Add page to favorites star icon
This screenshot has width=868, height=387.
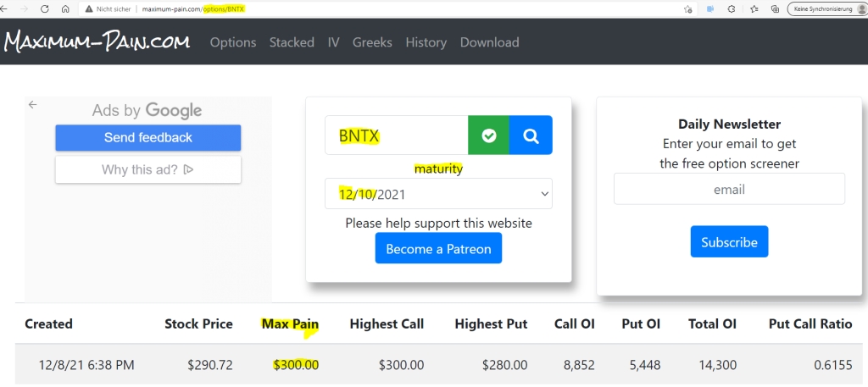click(688, 8)
